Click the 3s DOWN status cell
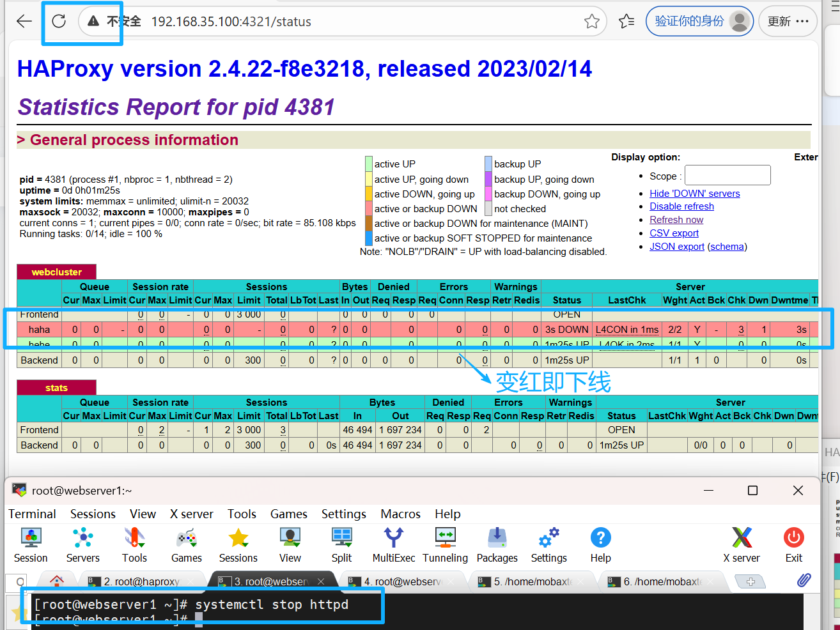 tap(566, 330)
